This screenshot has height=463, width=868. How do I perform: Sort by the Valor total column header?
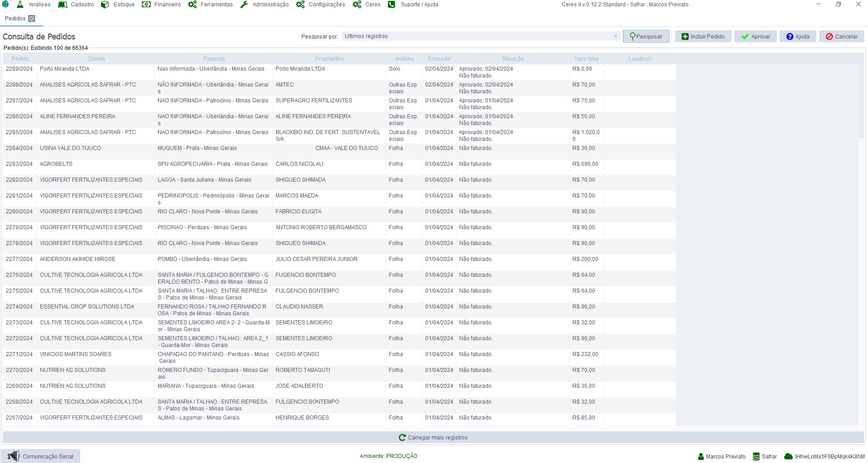pos(586,59)
